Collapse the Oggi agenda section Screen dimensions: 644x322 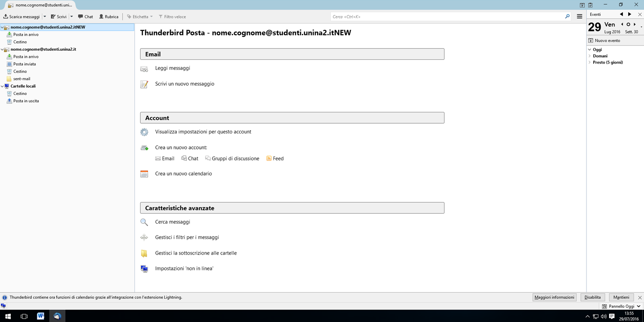click(x=589, y=50)
